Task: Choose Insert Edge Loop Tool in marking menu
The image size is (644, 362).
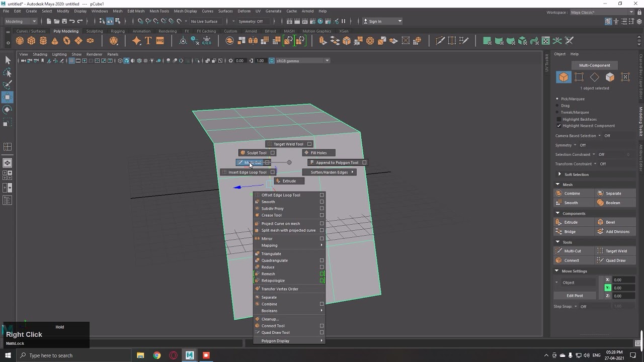Action: pos(248,172)
